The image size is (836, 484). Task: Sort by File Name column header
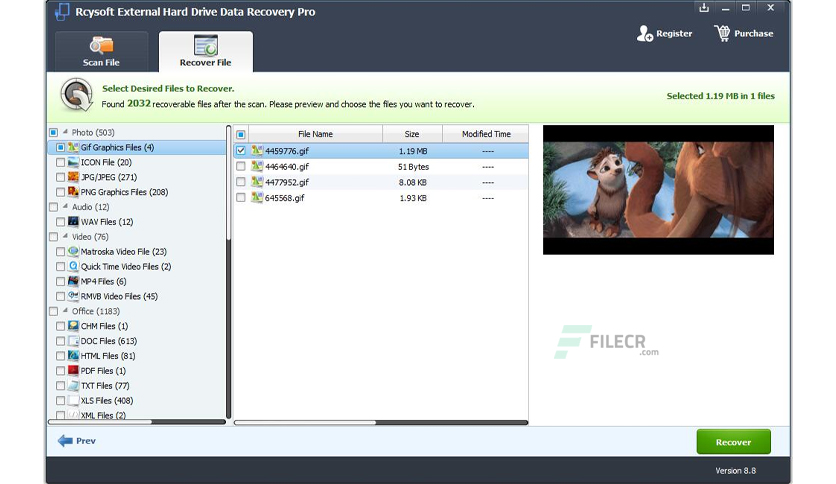(315, 134)
